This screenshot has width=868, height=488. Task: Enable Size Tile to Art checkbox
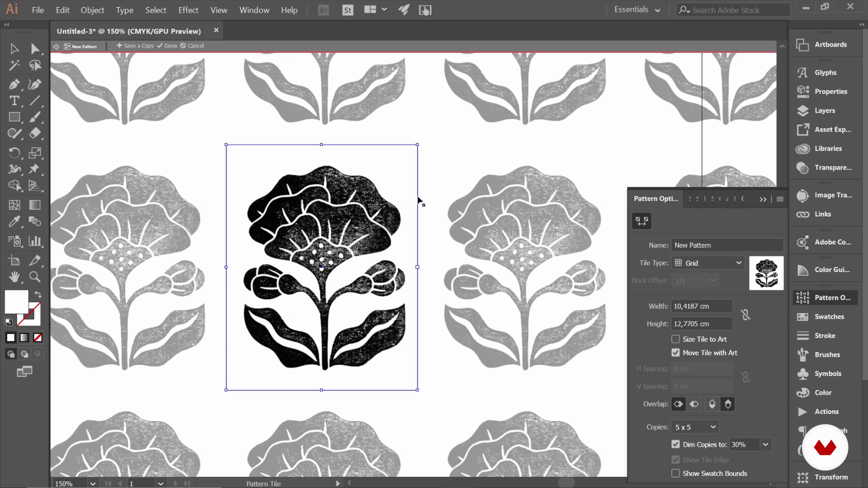[676, 339]
